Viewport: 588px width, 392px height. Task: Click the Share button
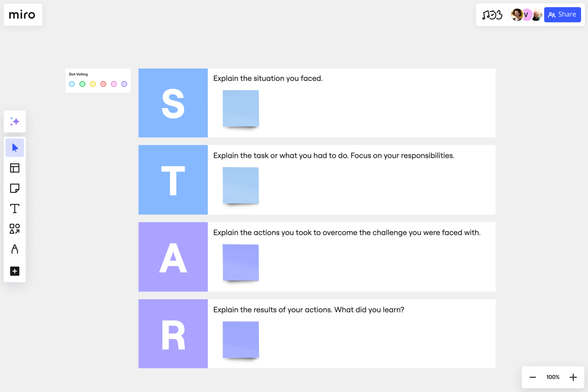tap(562, 14)
